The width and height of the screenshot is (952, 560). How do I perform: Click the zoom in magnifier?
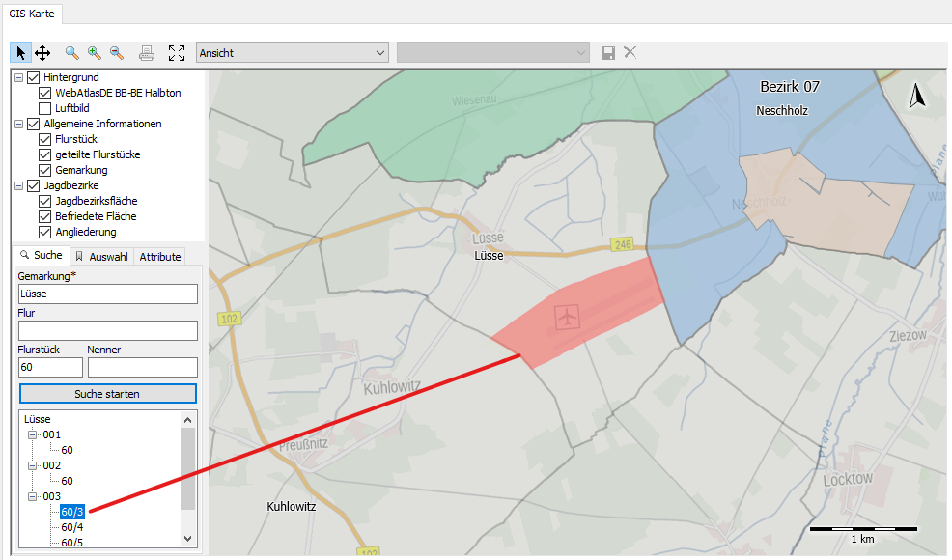pos(95,53)
